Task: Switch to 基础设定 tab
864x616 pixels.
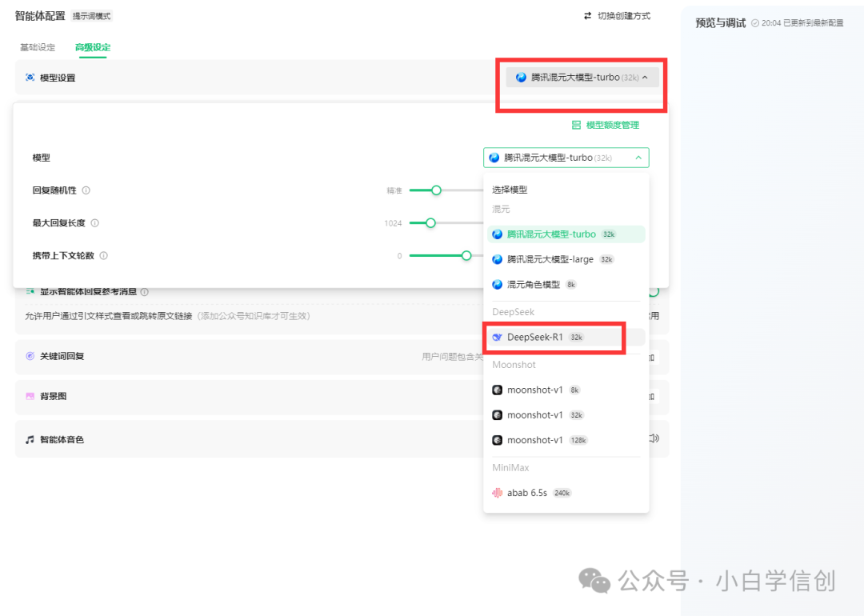Action: (38, 47)
